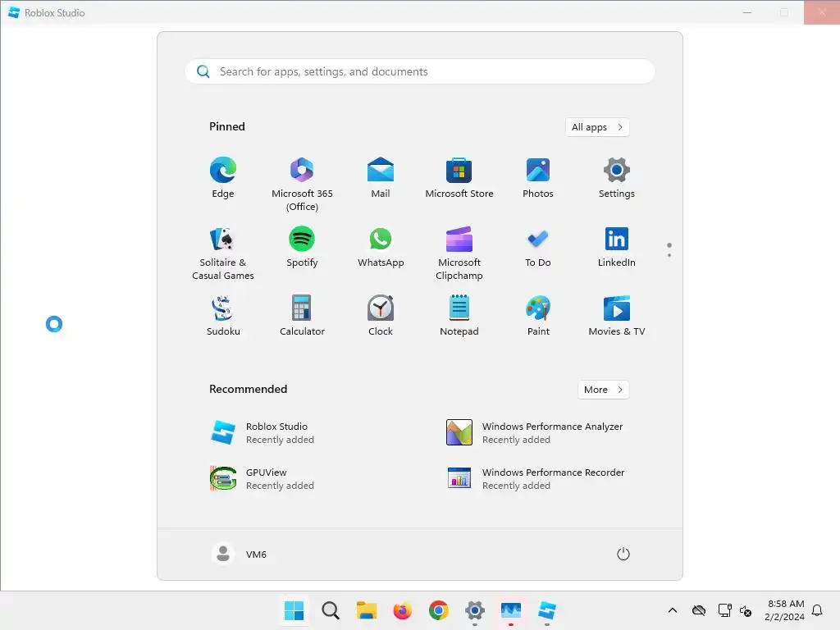Viewport: 840px width, 630px height.
Task: Launch Google Chrome from the taskbar
Action: [439, 610]
